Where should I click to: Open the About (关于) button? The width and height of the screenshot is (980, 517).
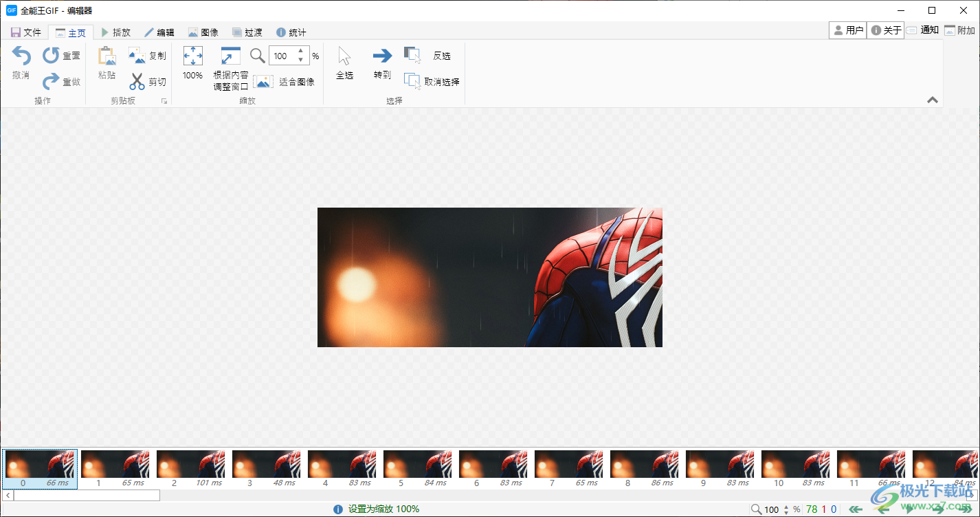[x=885, y=30]
